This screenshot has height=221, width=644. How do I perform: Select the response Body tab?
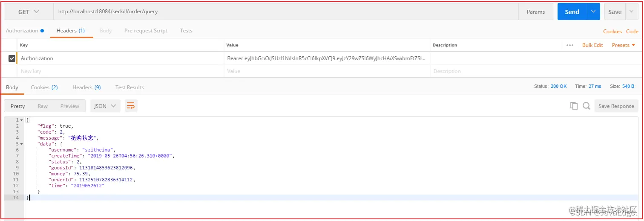12,87
